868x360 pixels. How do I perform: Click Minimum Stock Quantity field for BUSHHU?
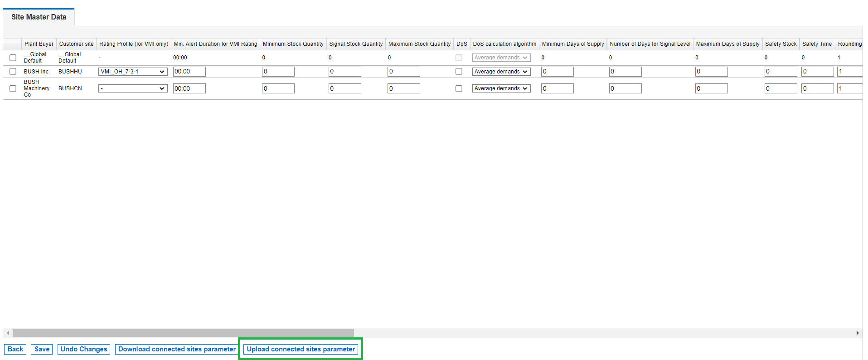[x=278, y=72]
